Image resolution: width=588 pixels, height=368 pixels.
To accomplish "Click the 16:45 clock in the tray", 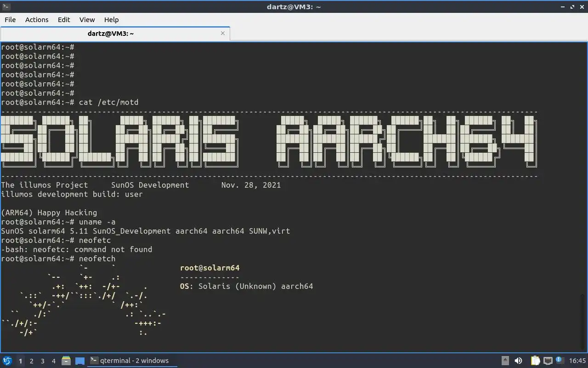I will (577, 361).
